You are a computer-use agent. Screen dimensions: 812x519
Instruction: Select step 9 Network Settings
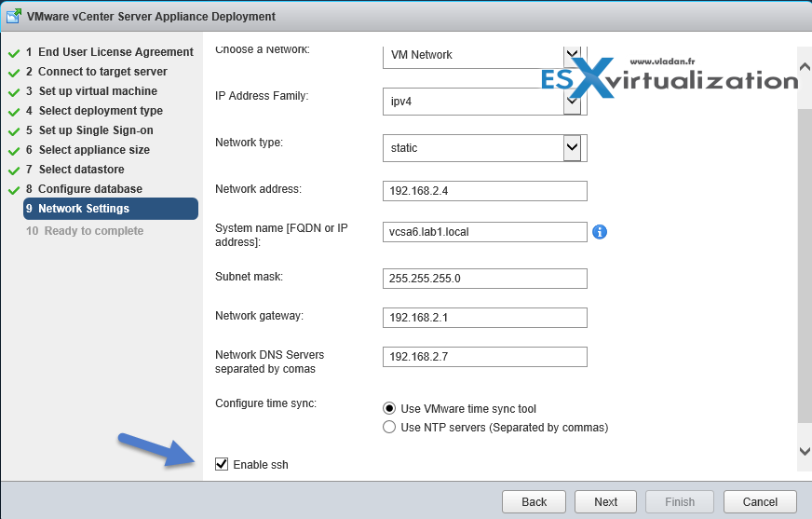pyautogui.click(x=110, y=209)
